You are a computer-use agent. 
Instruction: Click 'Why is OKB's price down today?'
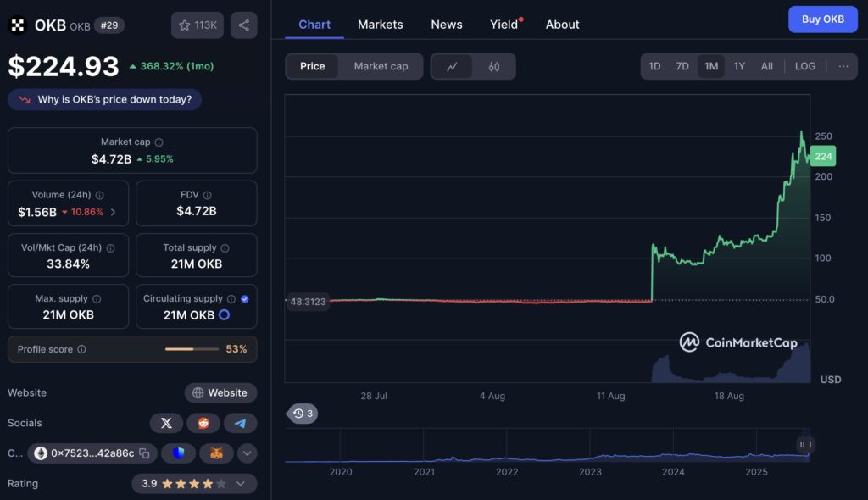pos(104,100)
